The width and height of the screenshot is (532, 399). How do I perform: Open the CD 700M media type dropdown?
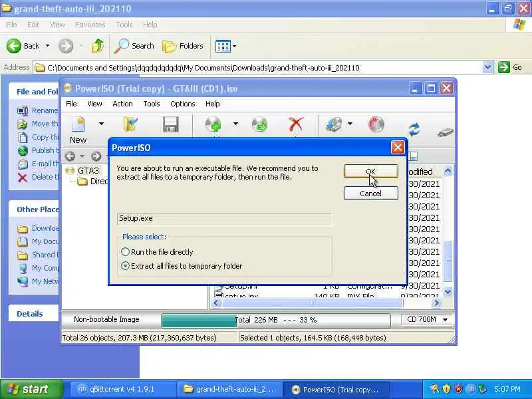tap(427, 320)
